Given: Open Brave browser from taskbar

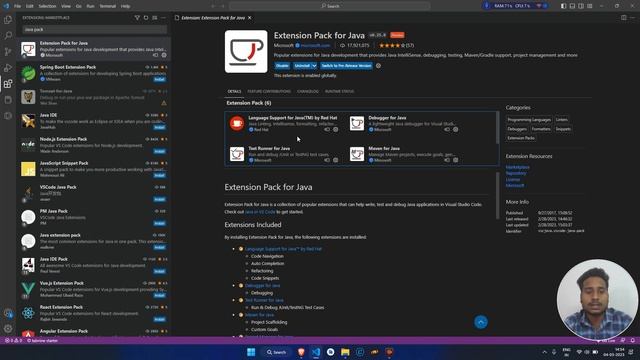Looking at the screenshot, I should (x=301, y=352).
